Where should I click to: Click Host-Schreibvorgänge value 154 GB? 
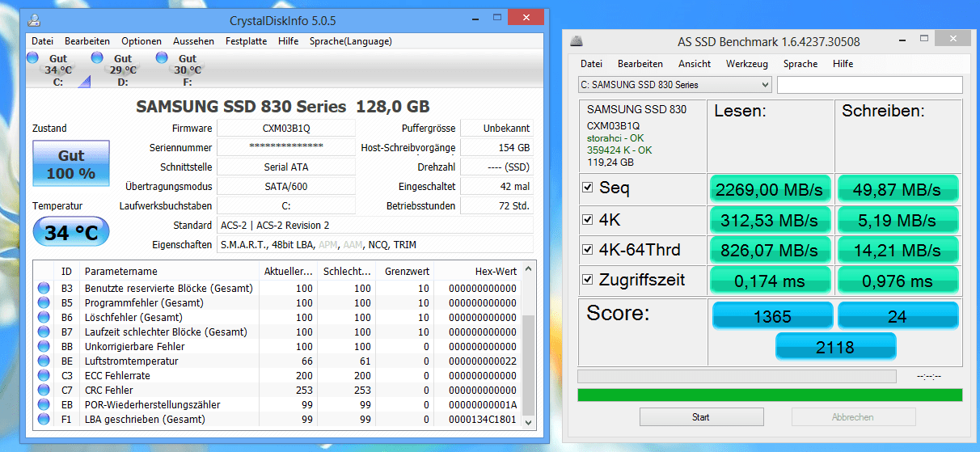click(496, 148)
